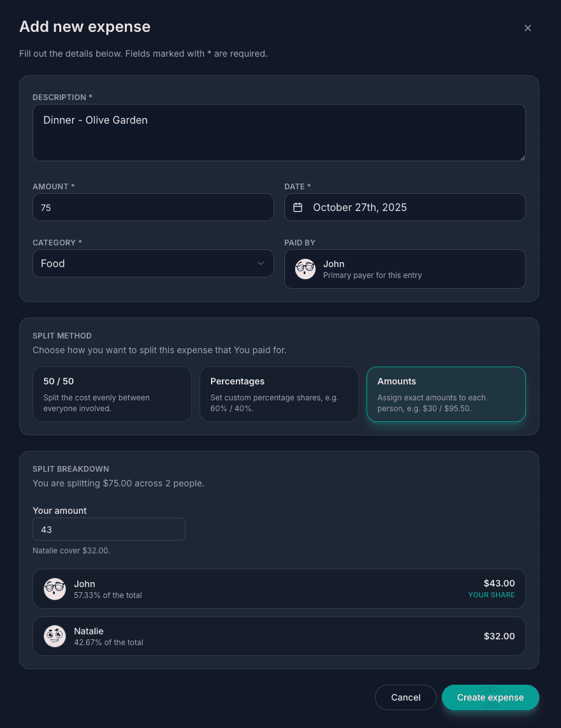The width and height of the screenshot is (561, 728).
Task: Click John's 57.33% share row
Action: tap(279, 588)
